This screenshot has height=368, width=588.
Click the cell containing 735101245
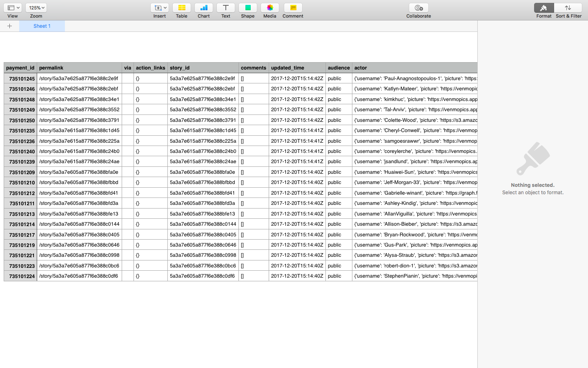tap(20, 78)
